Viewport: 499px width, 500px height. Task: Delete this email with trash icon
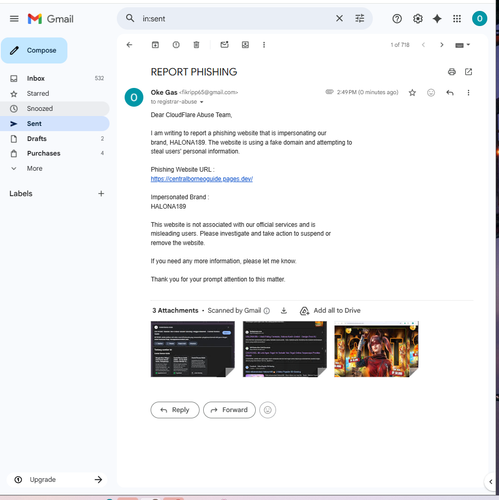(196, 45)
